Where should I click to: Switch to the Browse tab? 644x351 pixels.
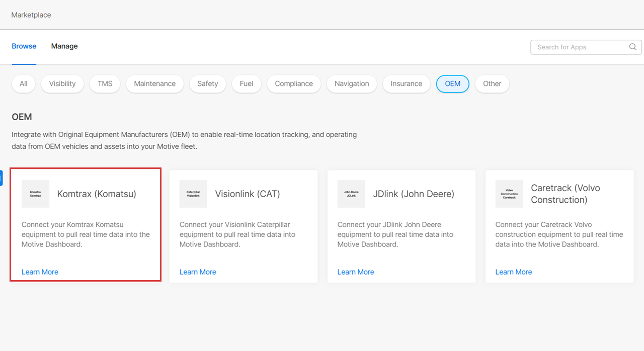[24, 46]
